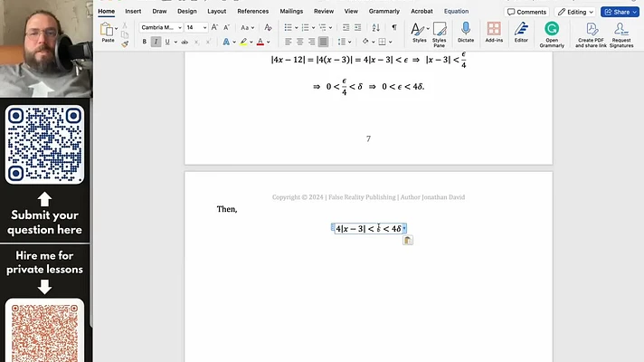Expand underline style arrow

pyautogui.click(x=175, y=42)
